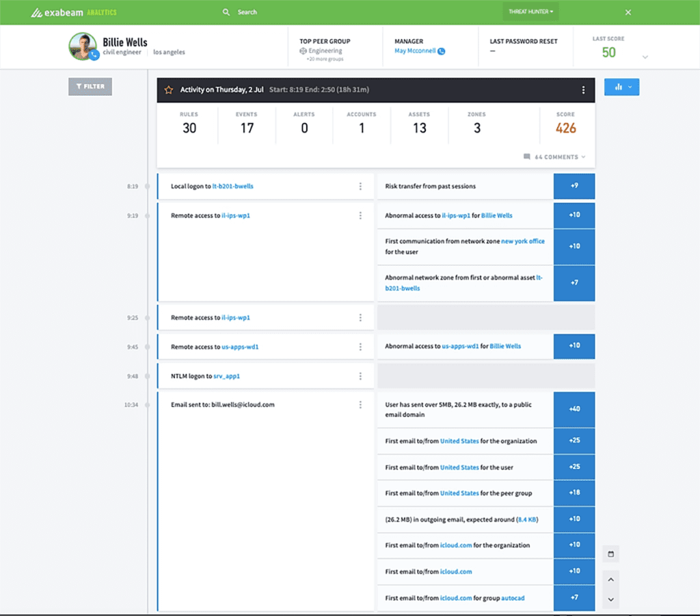This screenshot has width=700, height=616.
Task: Open options menu for Local logon event
Action: [360, 186]
